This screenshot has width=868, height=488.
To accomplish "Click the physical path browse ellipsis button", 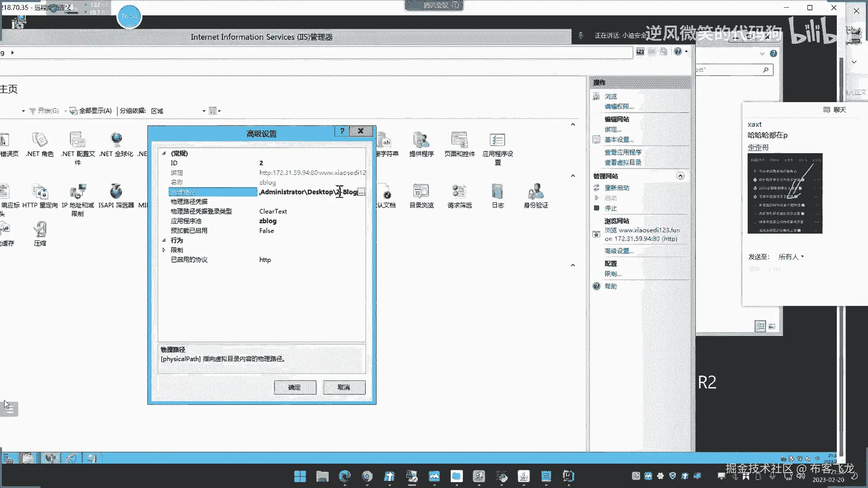I will pyautogui.click(x=361, y=192).
